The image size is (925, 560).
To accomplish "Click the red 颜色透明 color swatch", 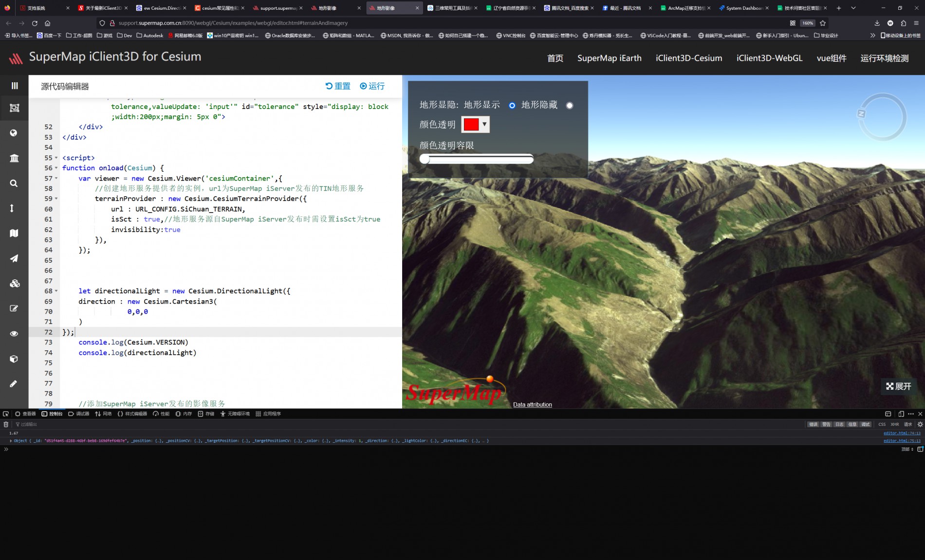I will click(471, 125).
